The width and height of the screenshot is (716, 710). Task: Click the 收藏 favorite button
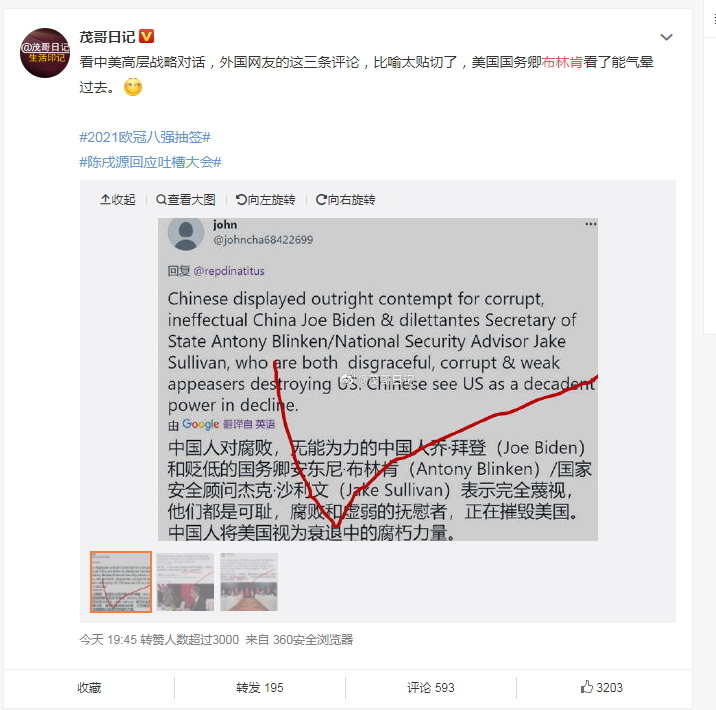[89, 688]
